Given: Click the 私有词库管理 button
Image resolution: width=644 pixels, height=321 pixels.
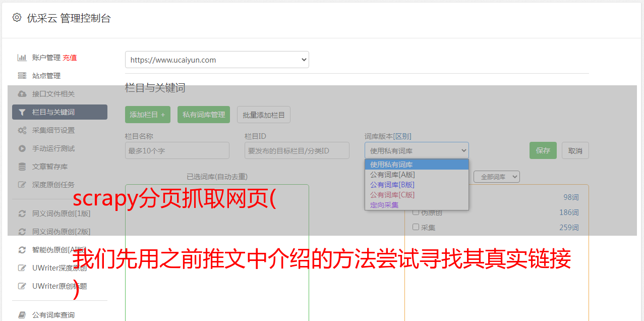Looking at the screenshot, I should point(204,115).
